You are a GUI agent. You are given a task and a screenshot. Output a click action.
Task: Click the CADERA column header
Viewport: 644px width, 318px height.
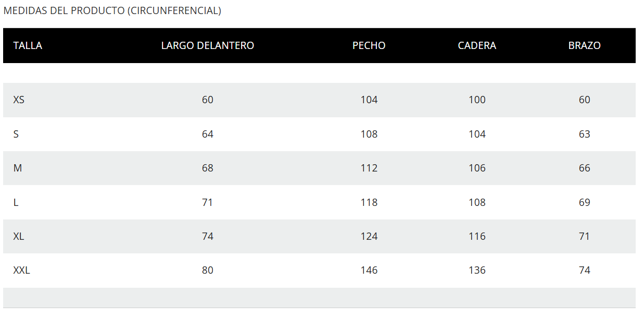click(477, 45)
